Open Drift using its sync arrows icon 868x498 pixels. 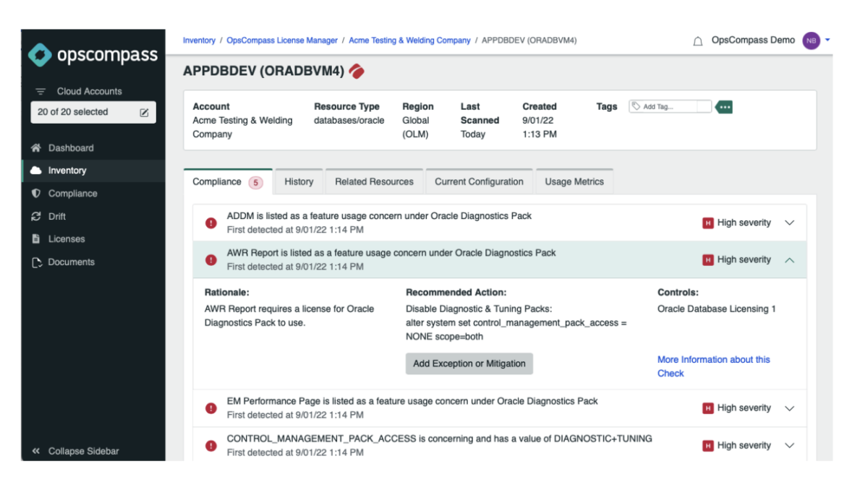click(x=36, y=216)
